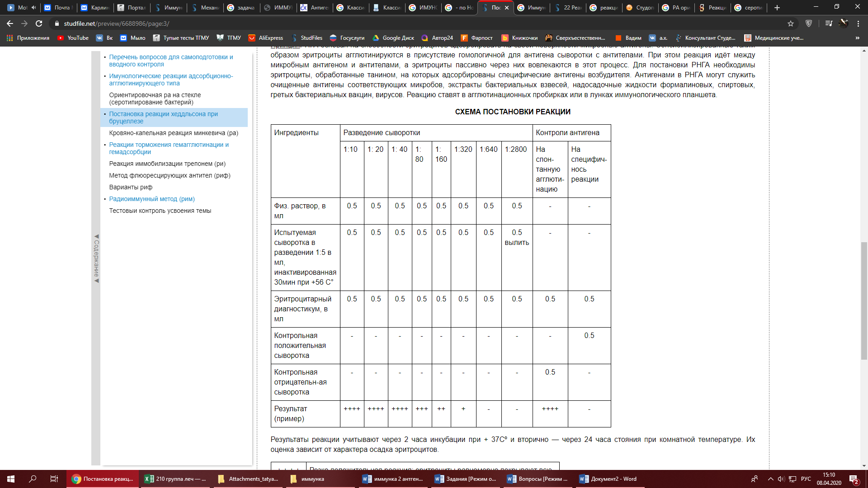
Task: Open Имунологические реакции адсорбционно-агглютинирующего типа link
Action: pos(171,80)
